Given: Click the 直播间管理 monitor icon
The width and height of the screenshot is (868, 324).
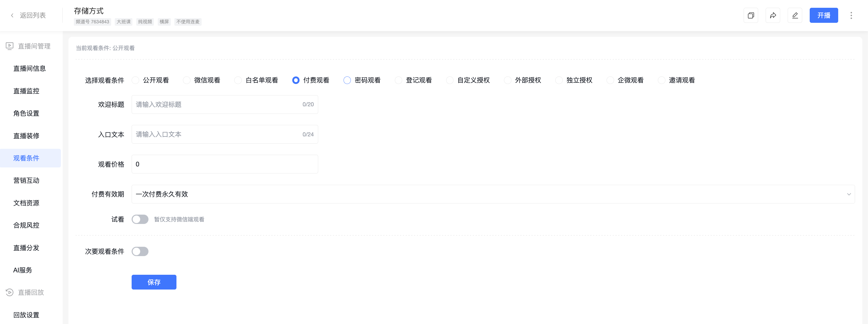Looking at the screenshot, I should point(9,46).
